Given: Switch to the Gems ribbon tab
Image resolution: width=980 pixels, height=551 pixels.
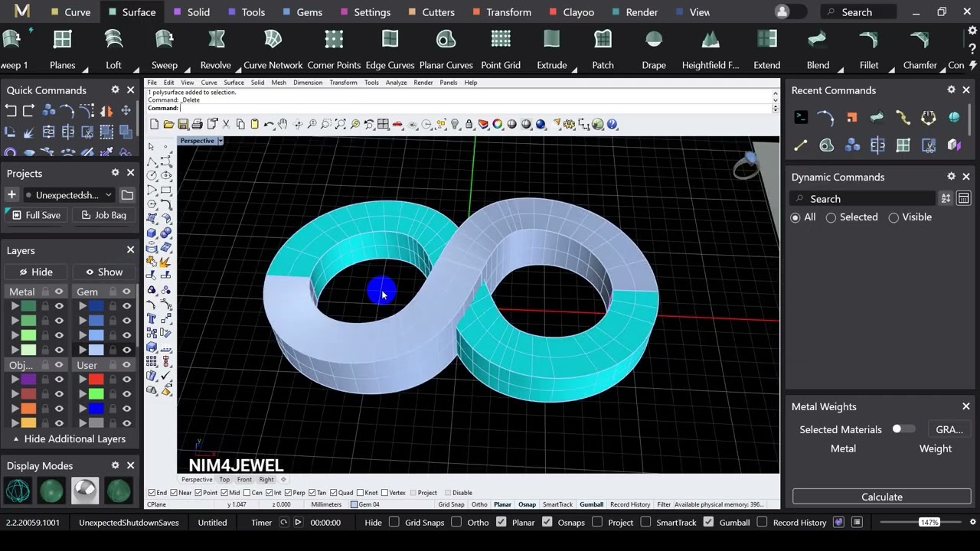Looking at the screenshot, I should click(x=302, y=11).
